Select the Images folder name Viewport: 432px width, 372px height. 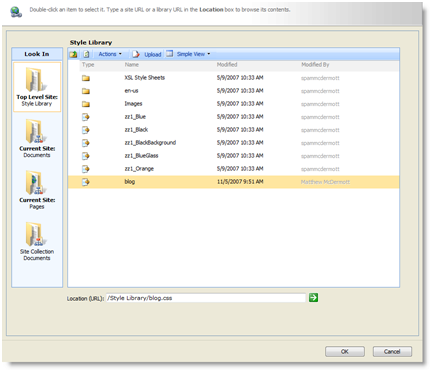(133, 104)
